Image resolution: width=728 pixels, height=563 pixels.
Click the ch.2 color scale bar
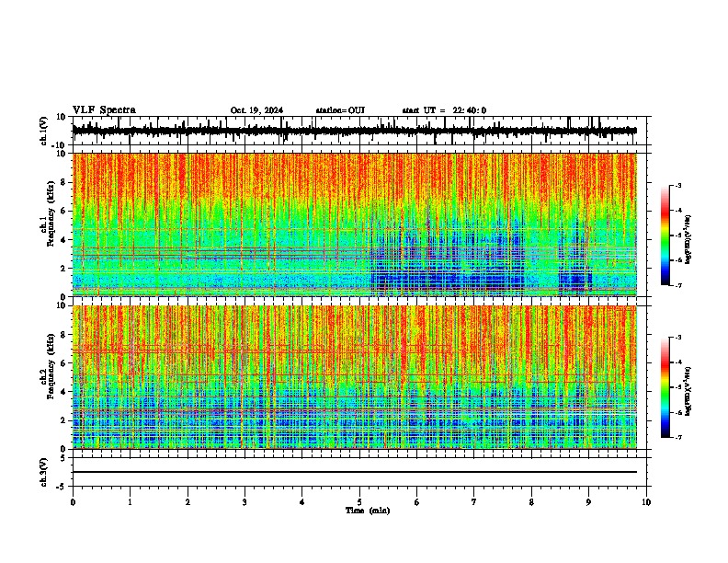click(x=665, y=387)
